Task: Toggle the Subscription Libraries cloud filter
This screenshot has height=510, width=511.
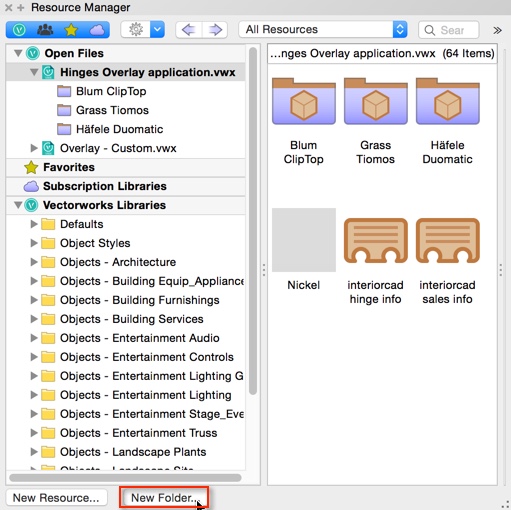Action: pyautogui.click(x=97, y=30)
